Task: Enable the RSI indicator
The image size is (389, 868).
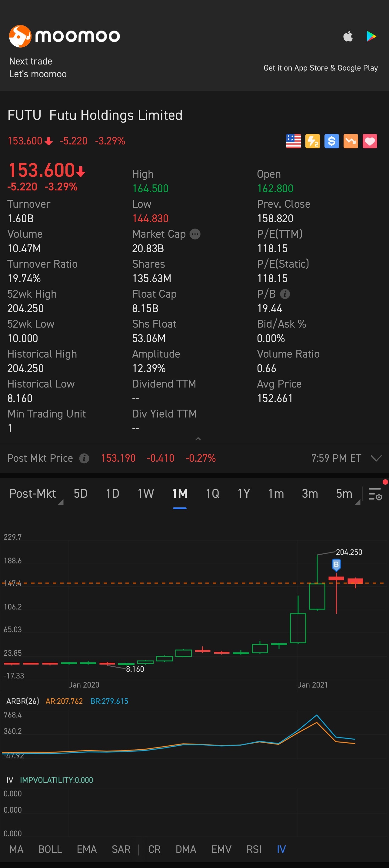Action: click(x=254, y=849)
